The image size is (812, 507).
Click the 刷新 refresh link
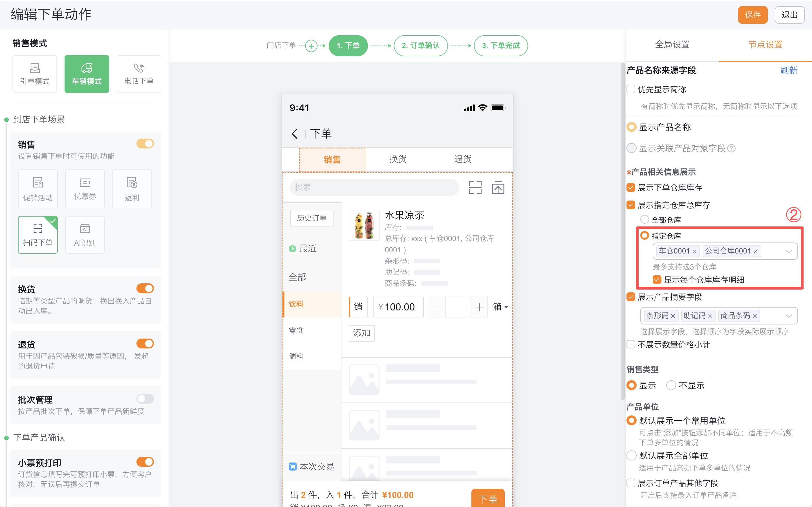pos(789,70)
